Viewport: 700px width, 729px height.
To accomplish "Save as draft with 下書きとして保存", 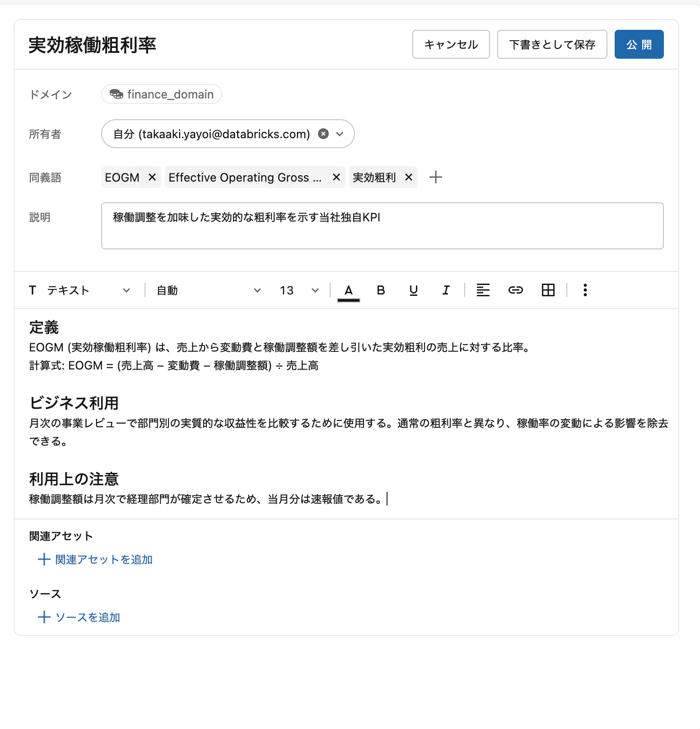I will 552,44.
